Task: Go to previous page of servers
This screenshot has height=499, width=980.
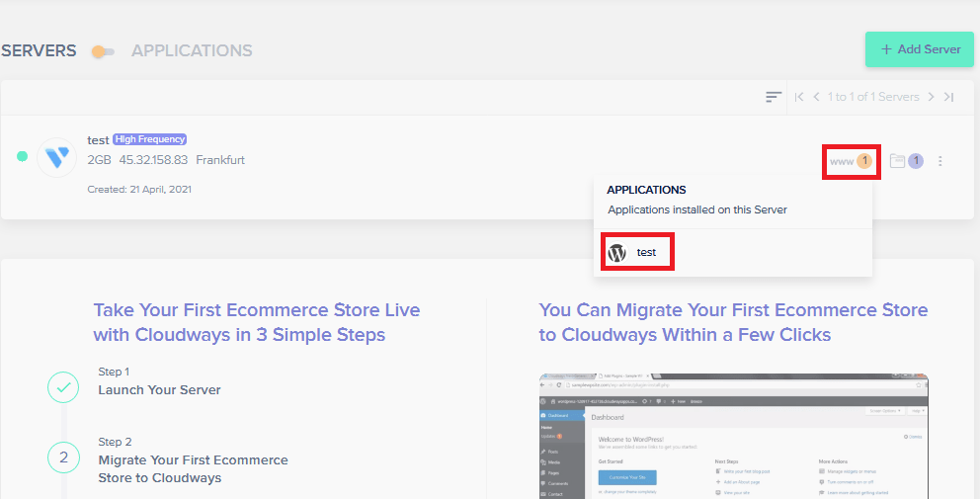Action: tap(816, 97)
